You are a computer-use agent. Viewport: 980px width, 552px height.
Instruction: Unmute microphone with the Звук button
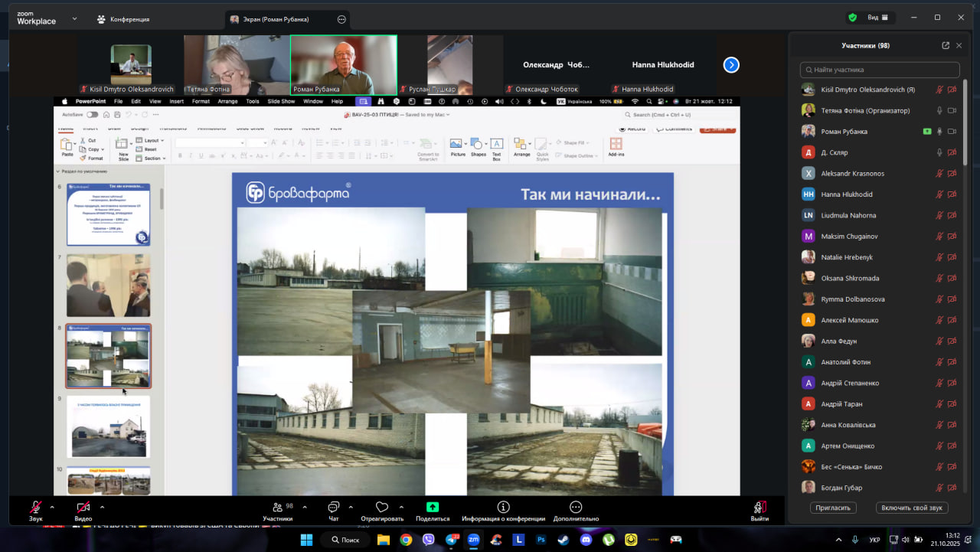36,508
